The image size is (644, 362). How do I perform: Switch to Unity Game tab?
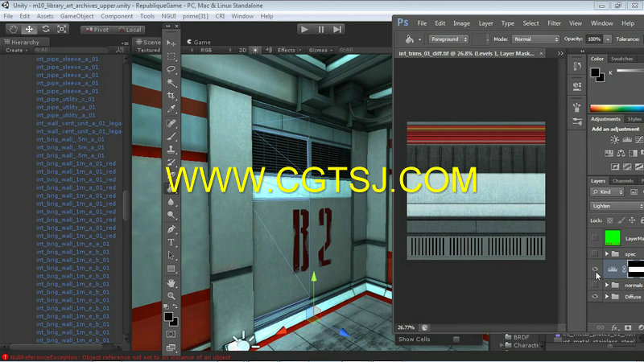pos(199,42)
